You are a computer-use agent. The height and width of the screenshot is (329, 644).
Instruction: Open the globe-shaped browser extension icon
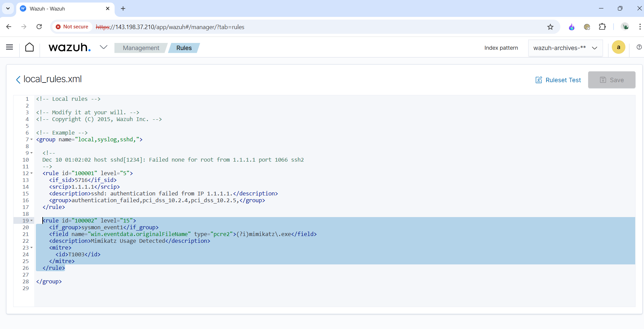pyautogui.click(x=587, y=27)
